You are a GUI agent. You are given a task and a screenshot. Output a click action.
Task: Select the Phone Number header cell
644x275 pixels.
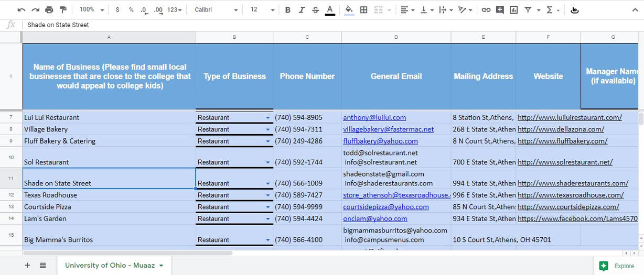[x=307, y=76]
